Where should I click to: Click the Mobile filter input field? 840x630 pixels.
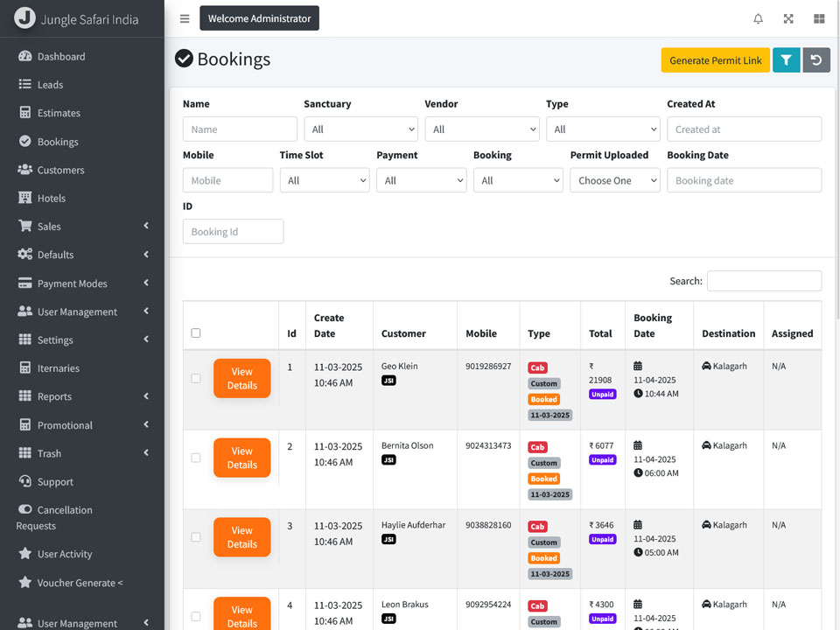tap(227, 180)
